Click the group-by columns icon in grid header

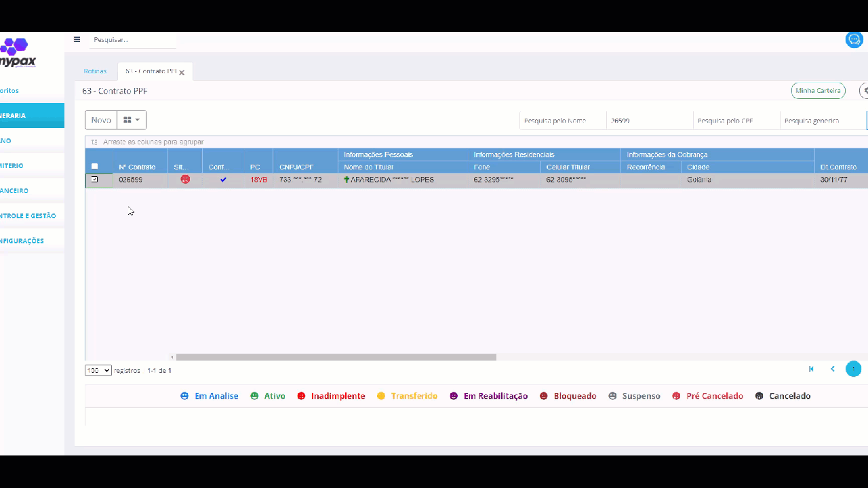(94, 142)
